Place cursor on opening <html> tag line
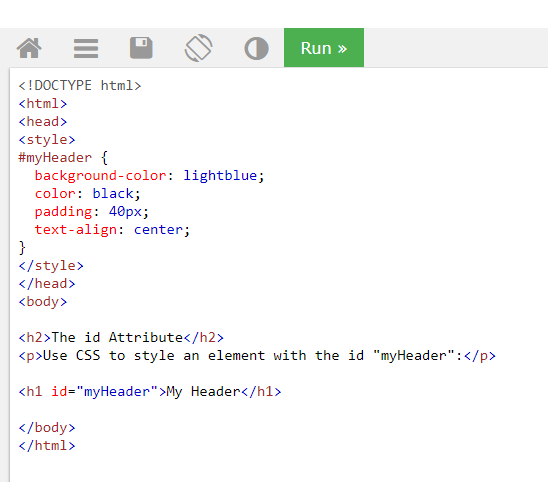Viewport: 548px width, 482px height. (43, 104)
